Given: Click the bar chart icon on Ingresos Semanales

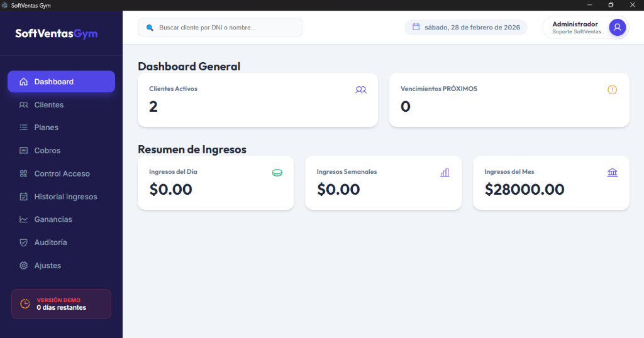Looking at the screenshot, I should (445, 173).
